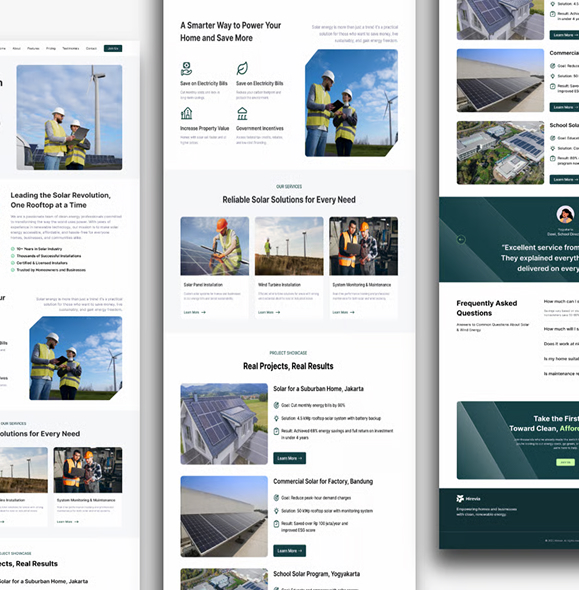Viewport: 579px width, 590px height.
Task: Click Learn More under System Monitoring & Maintenance, left page
Action: [68, 522]
